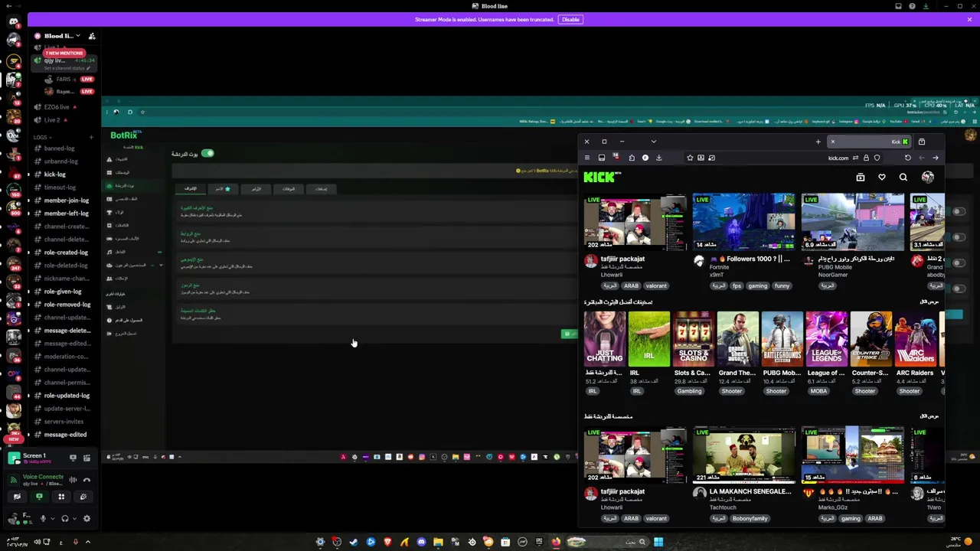Reload the Kick browser page
The image size is (980, 551).
click(x=908, y=158)
